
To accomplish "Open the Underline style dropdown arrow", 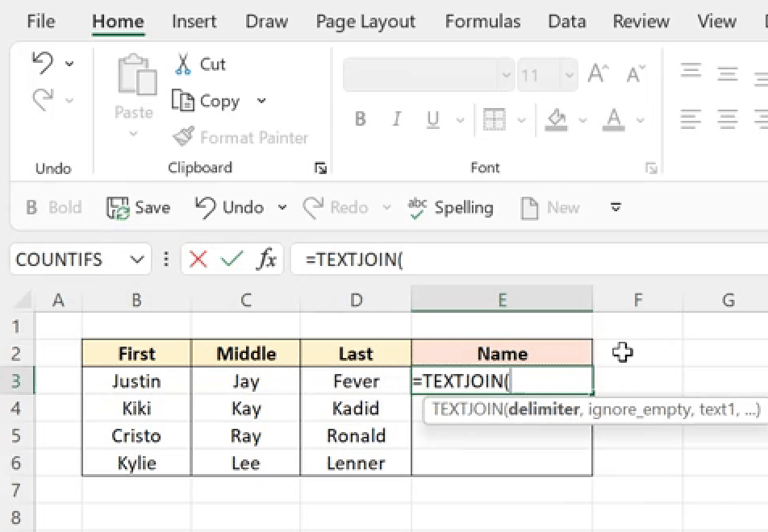I will [460, 119].
